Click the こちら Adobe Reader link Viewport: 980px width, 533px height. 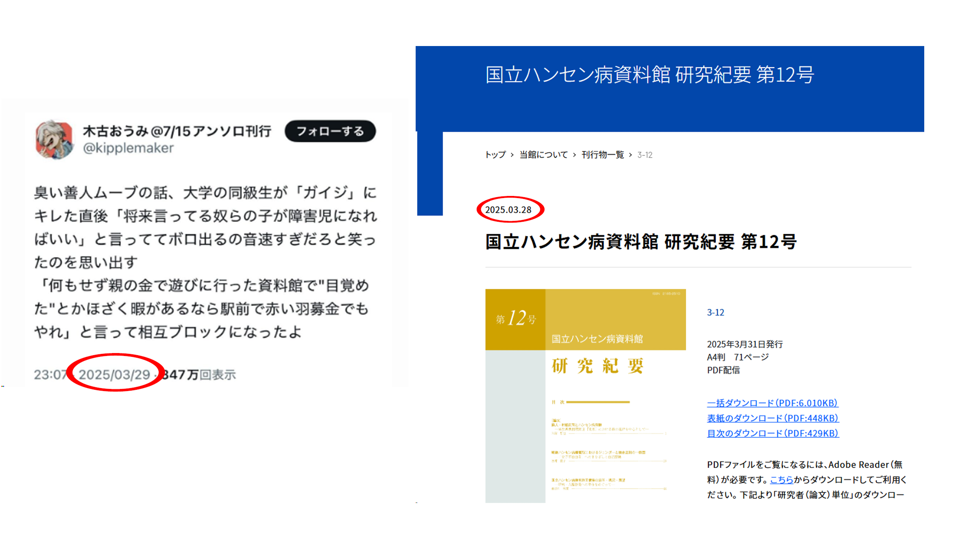[781, 480]
